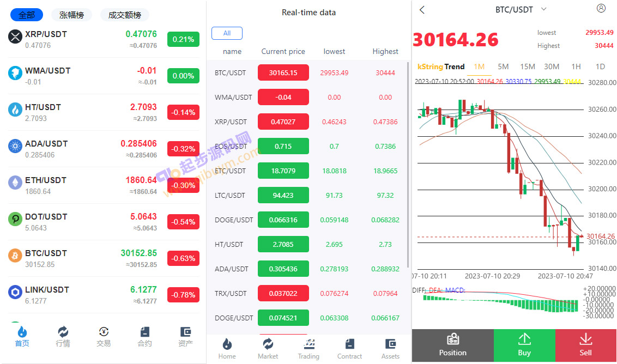This screenshot has width=617, height=364.
Task: Click XRP/USDT 0.21% change badge
Action: tap(183, 39)
